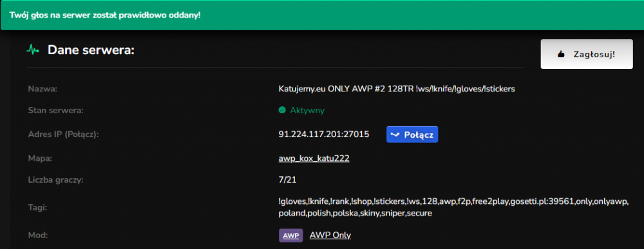Click the server IP 91.224.117.201:27015

tap(324, 134)
